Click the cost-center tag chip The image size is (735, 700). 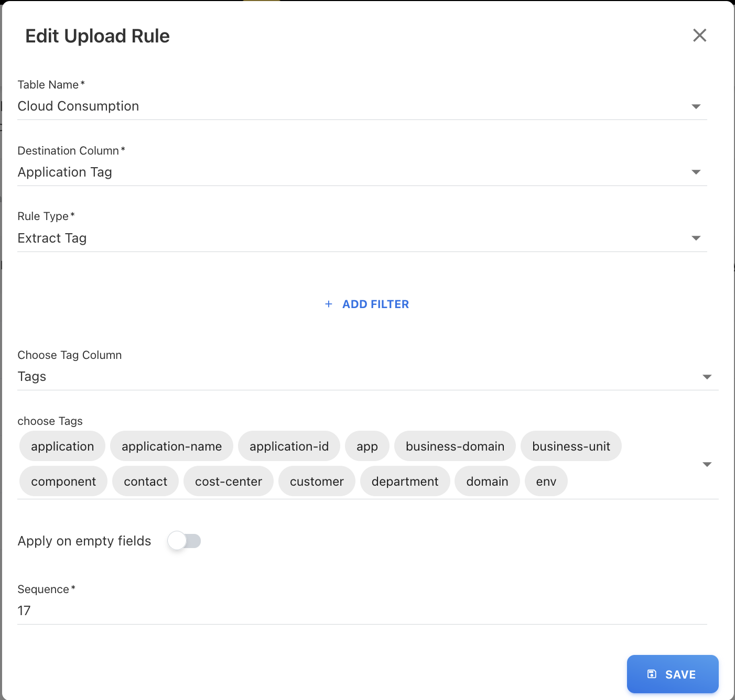[x=228, y=482]
